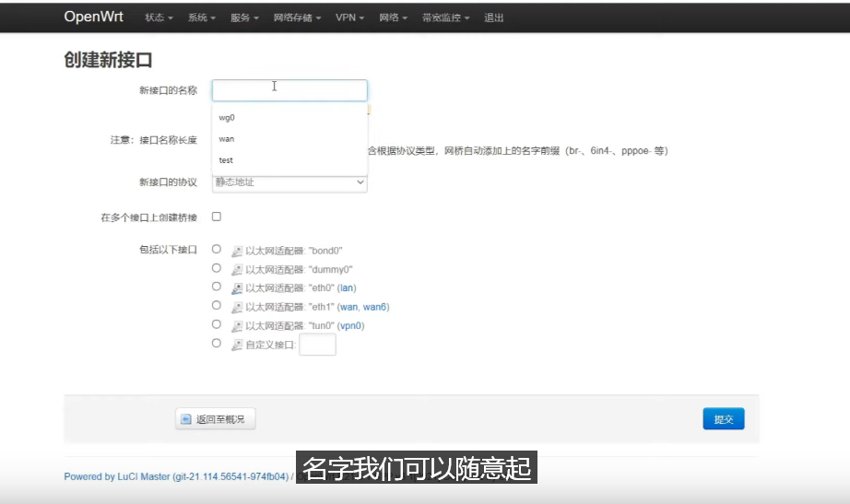Click the tun0 ethernet adapter icon

pyautogui.click(x=237, y=326)
